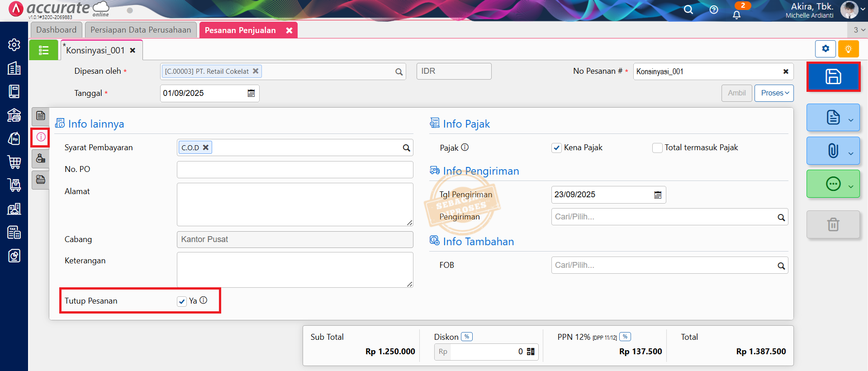The width and height of the screenshot is (868, 371).
Task: Click the orange lightbulb tips button
Action: point(848,49)
